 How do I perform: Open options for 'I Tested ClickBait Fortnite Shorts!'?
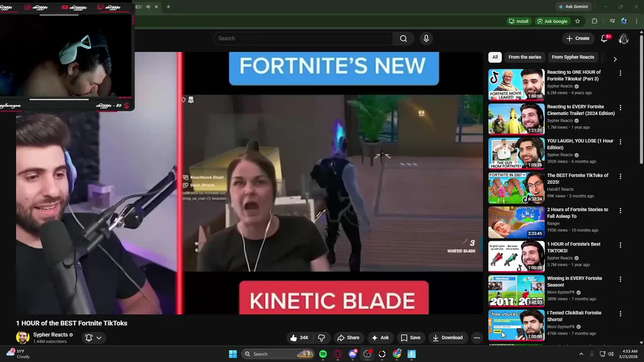click(620, 314)
